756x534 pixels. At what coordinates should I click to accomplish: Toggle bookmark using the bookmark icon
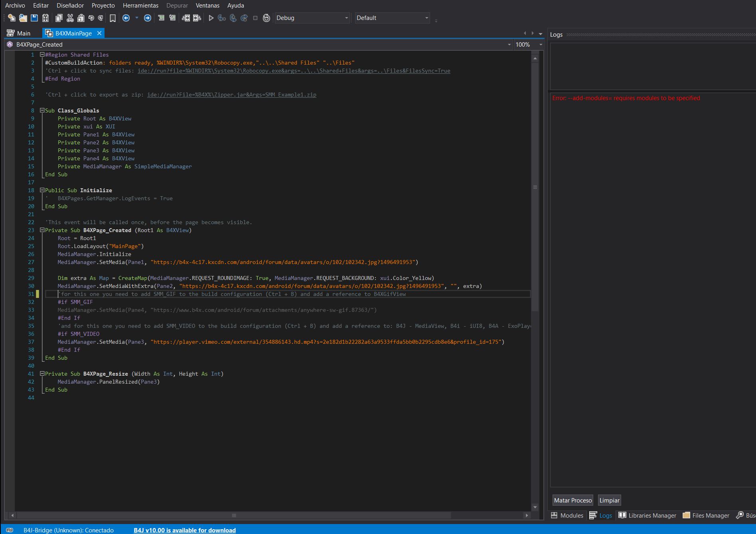coord(113,18)
